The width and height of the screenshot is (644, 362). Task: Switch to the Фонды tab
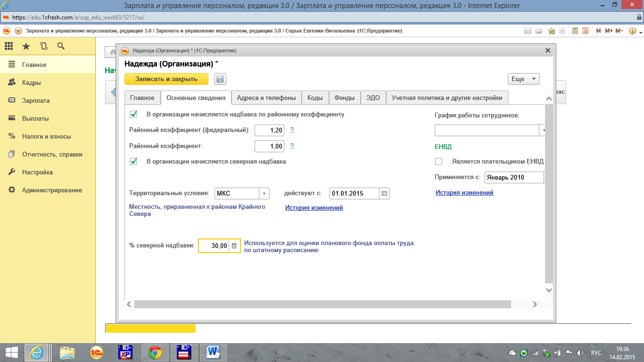pyautogui.click(x=345, y=98)
